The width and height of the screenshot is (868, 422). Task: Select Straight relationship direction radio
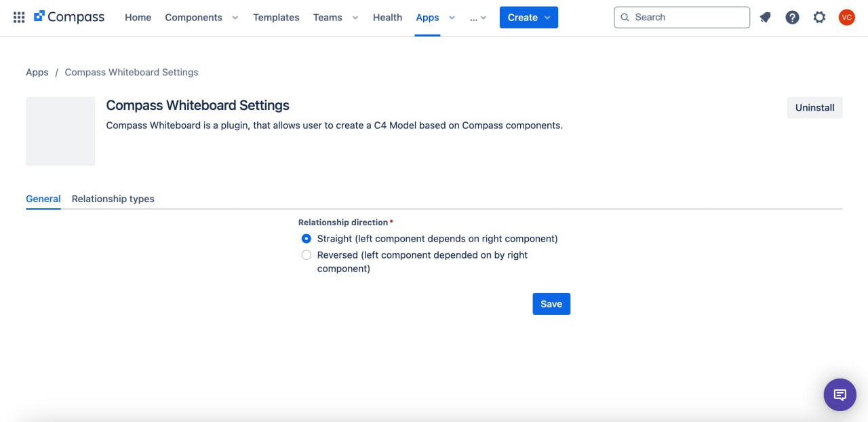point(307,239)
